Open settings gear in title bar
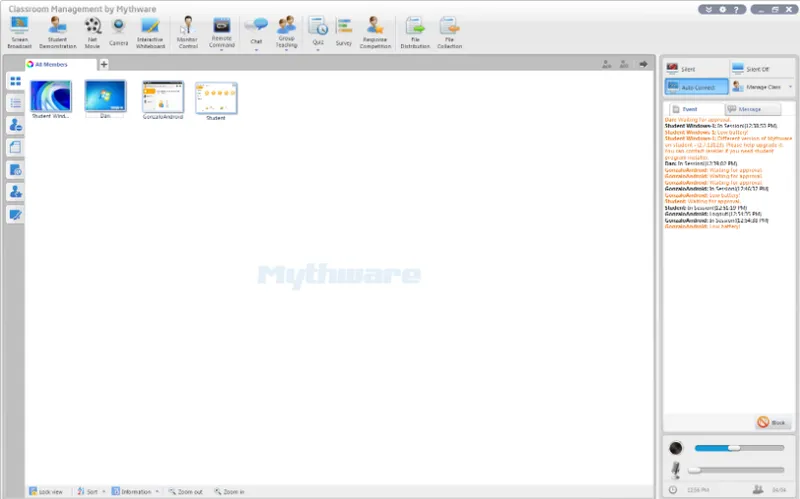Viewport: 800px width, 499px height. [722, 9]
